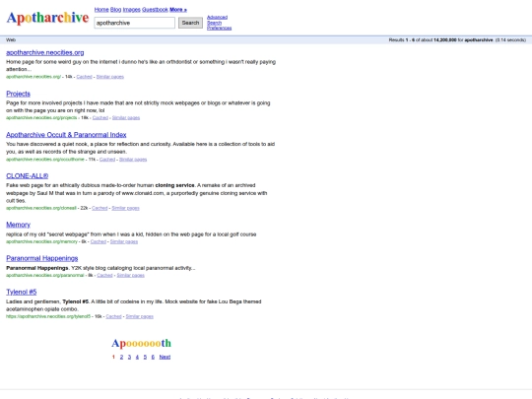The width and height of the screenshot is (532, 399).
Task: Click the green URL apotharchive.neocities.org/paranormal
Action: pyautogui.click(x=44, y=275)
